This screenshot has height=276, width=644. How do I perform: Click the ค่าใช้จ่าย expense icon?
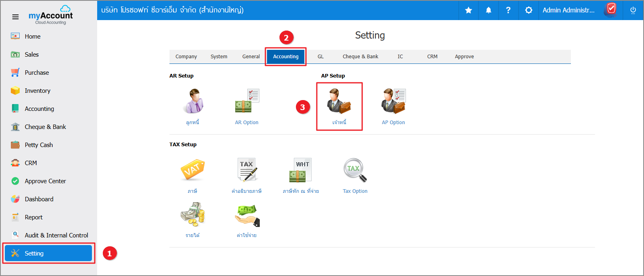[x=247, y=215]
